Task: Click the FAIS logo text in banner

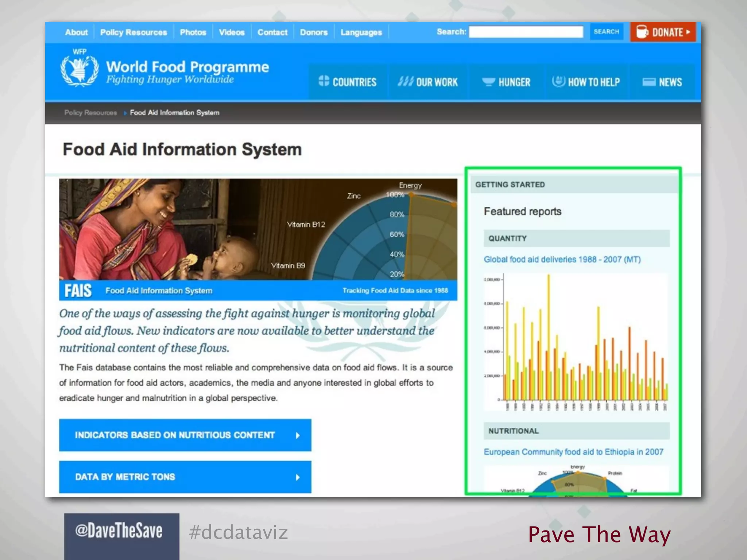Action: (78, 291)
